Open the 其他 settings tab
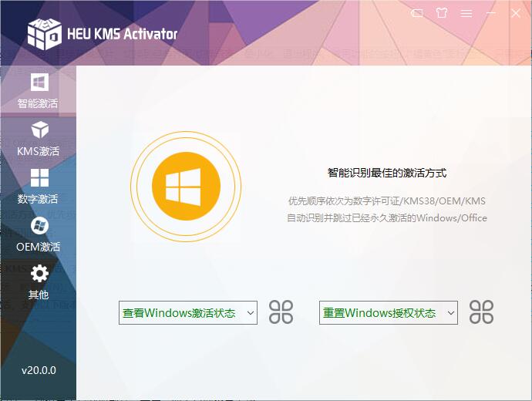The image size is (532, 401). click(x=38, y=282)
